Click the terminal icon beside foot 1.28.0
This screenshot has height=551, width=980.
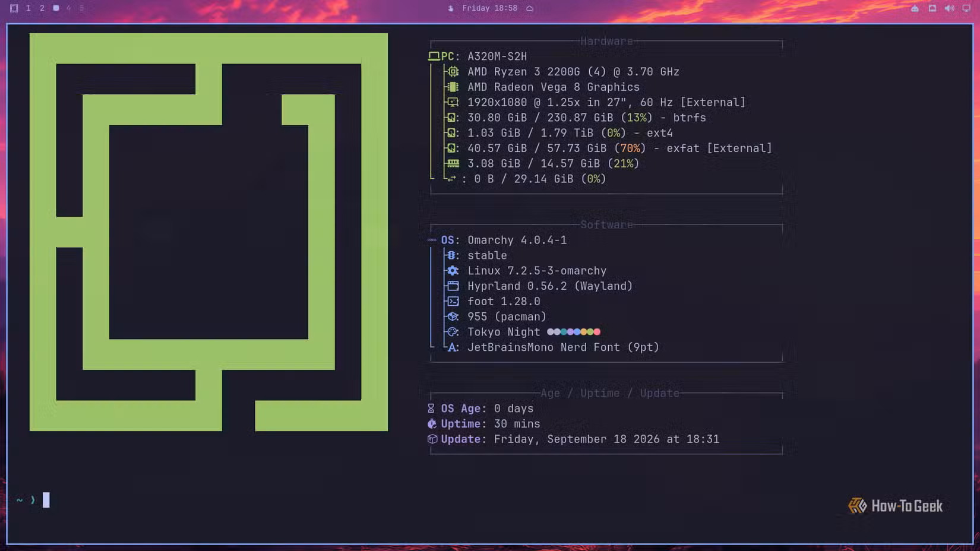453,302
